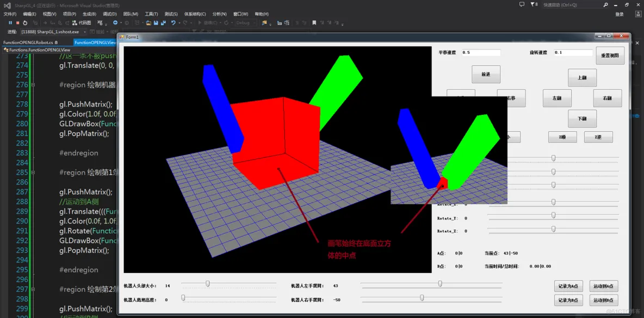Collapse the region at code line 285

(33, 173)
